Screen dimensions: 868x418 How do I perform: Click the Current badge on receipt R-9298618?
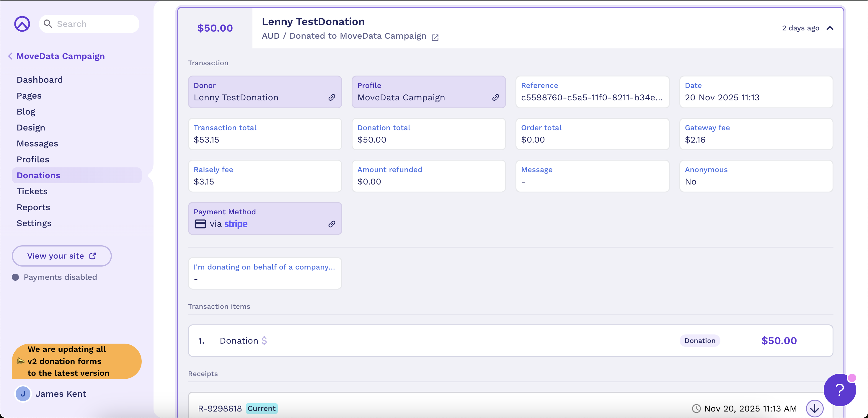[262, 408]
